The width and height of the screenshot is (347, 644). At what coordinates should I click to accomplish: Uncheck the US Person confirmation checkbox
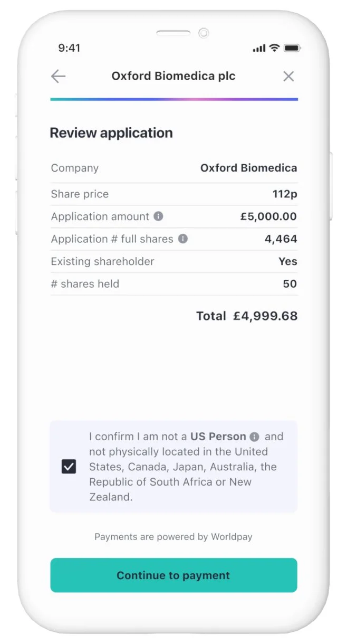pyautogui.click(x=69, y=467)
